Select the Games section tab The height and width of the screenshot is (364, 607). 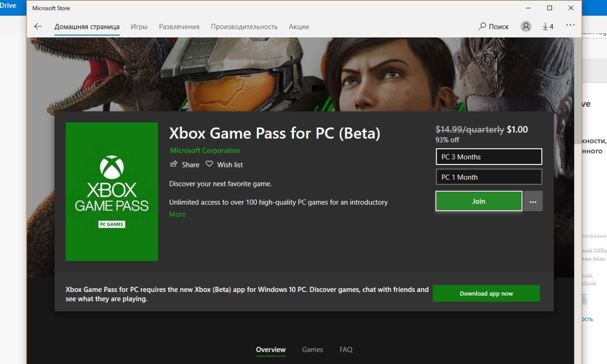(313, 350)
